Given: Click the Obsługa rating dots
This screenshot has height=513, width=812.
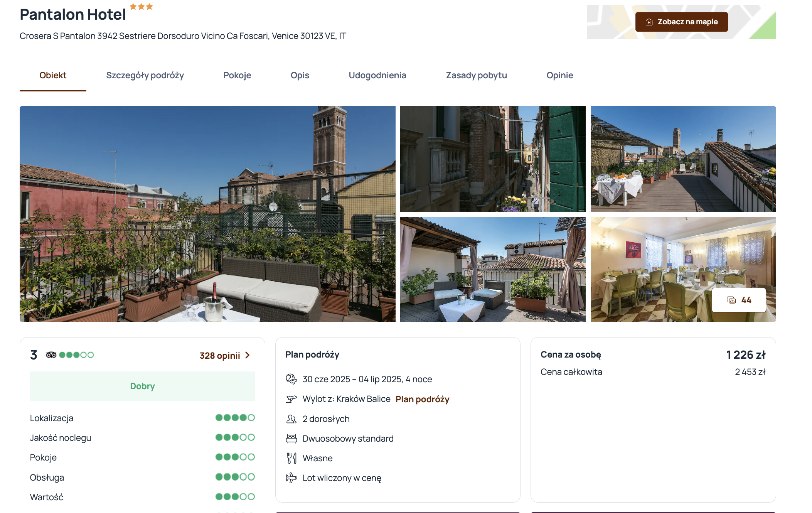Looking at the screenshot, I should [x=235, y=477].
